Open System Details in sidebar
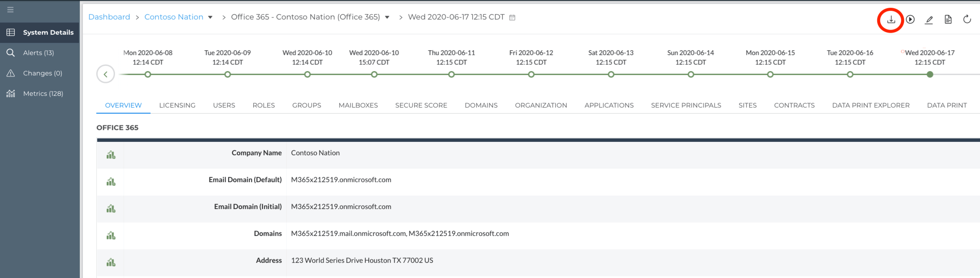980x278 pixels. (39, 32)
